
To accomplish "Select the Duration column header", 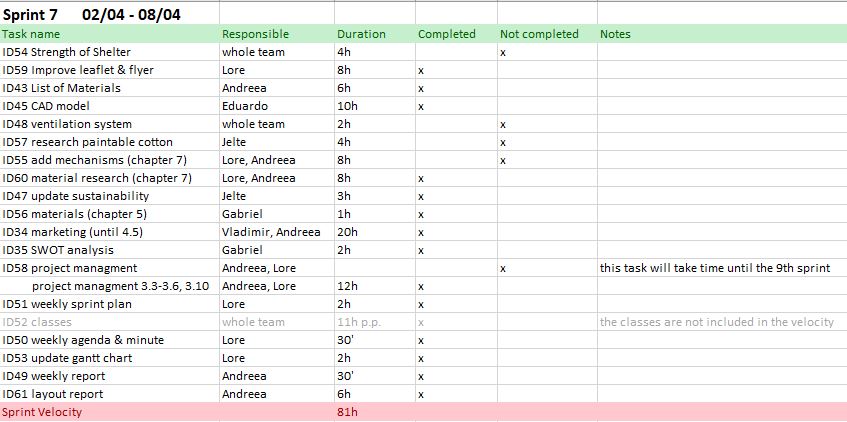I will coord(375,34).
